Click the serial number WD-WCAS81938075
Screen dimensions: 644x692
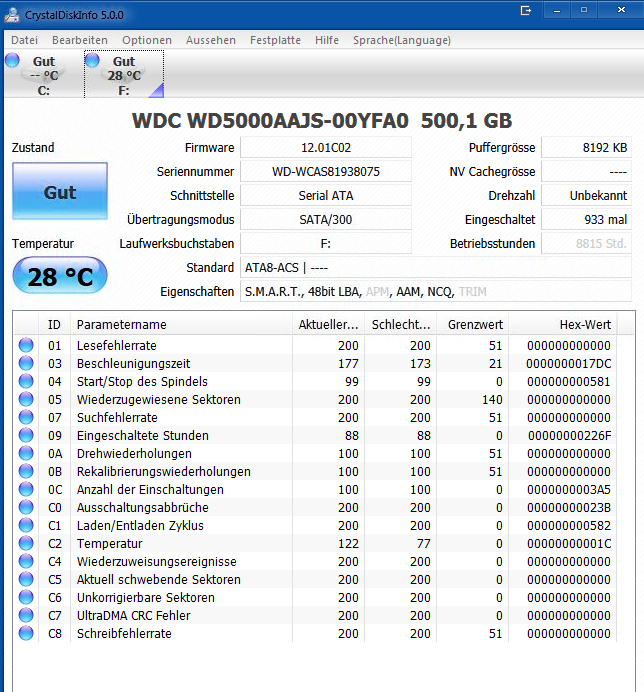(x=326, y=172)
